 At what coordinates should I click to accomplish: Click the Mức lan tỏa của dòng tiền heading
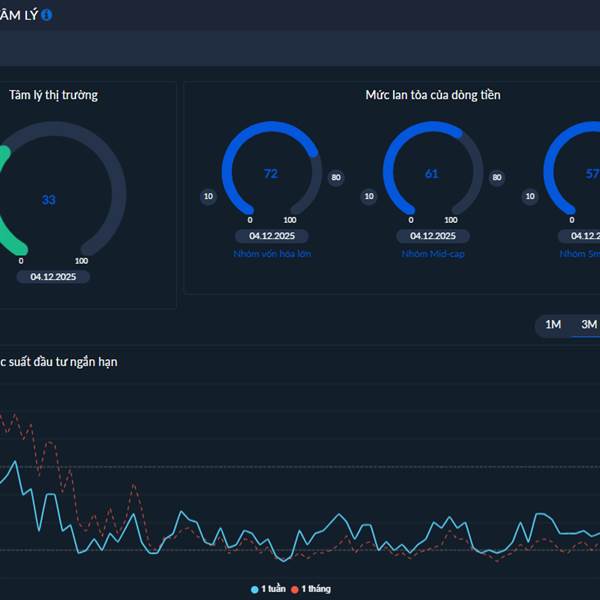433,95
